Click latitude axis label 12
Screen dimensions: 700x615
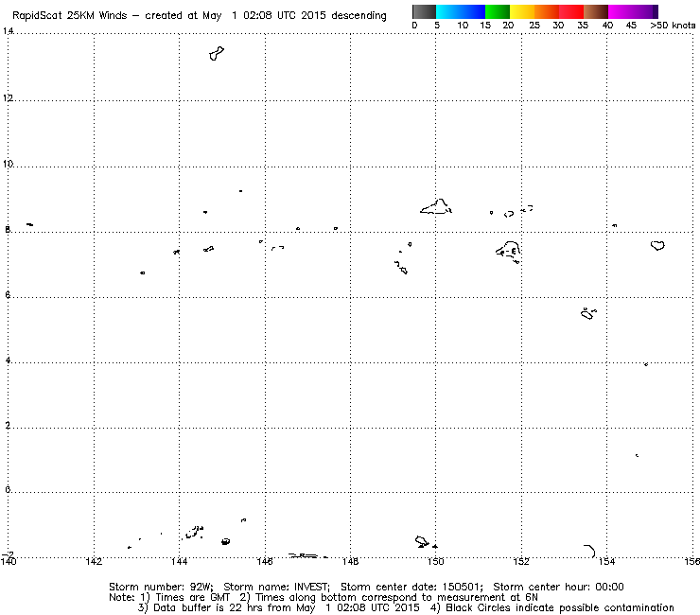pos(8,97)
